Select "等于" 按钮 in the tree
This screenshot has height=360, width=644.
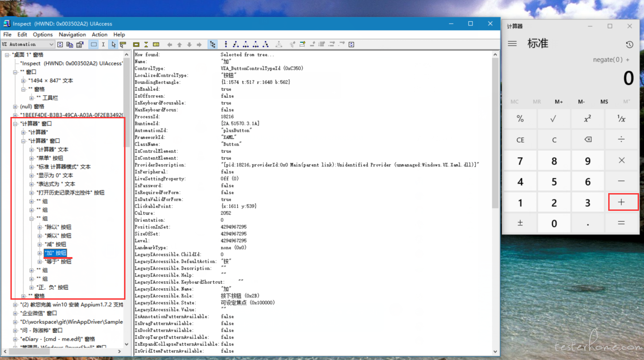click(x=58, y=262)
